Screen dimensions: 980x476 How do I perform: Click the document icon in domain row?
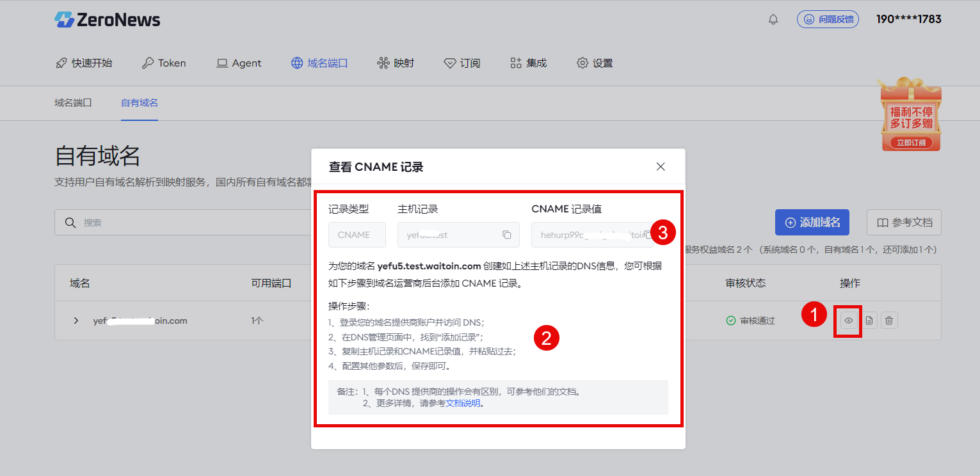pos(869,321)
